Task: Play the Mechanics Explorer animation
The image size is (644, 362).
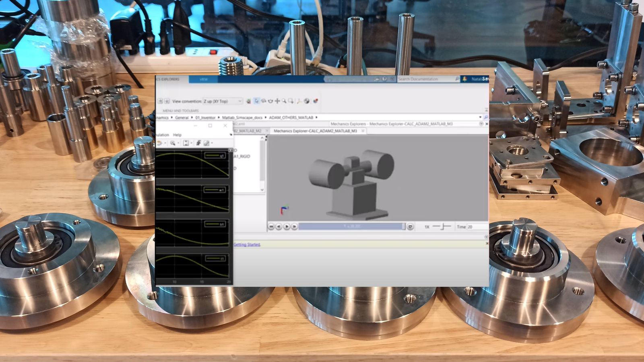Action: click(287, 227)
